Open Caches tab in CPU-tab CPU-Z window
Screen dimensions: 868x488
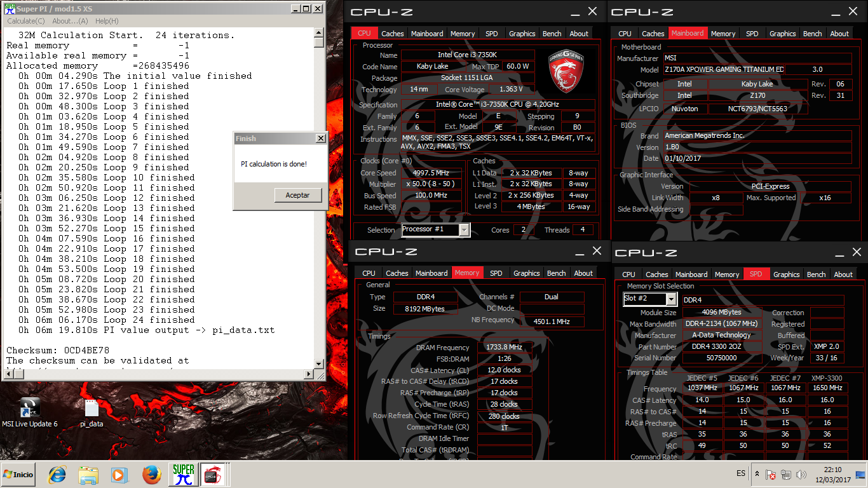[x=392, y=34]
